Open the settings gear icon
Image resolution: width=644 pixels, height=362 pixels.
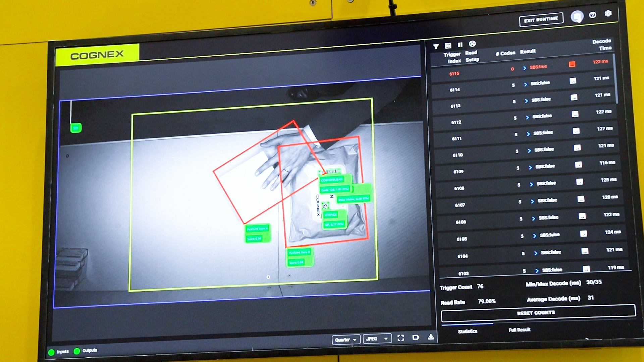coord(608,13)
